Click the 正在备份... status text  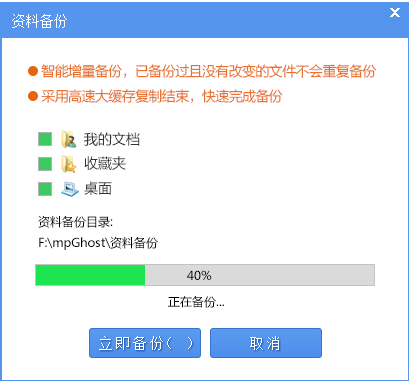pyautogui.click(x=196, y=302)
